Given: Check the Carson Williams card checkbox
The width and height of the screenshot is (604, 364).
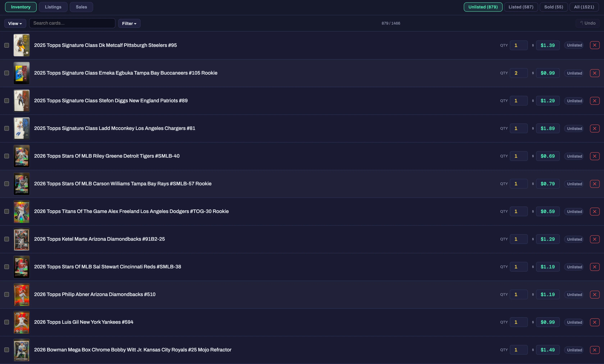Looking at the screenshot, I should click(7, 184).
